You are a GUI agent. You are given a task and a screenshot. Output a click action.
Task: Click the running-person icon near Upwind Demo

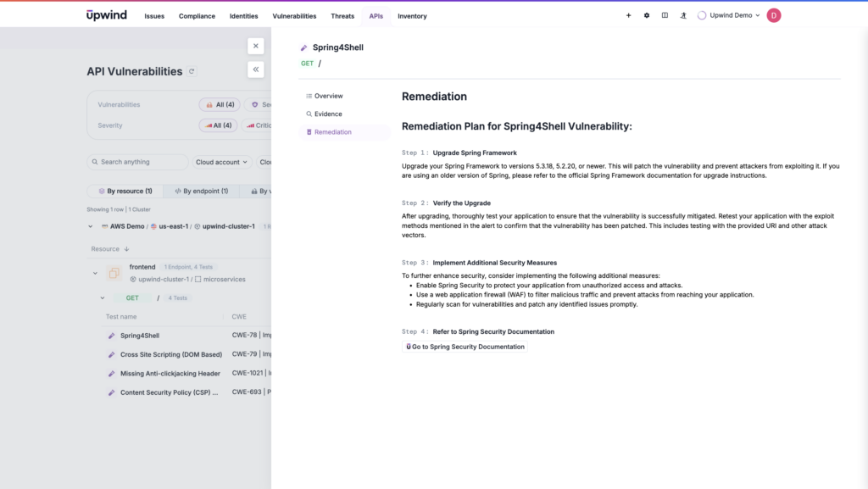pos(683,15)
